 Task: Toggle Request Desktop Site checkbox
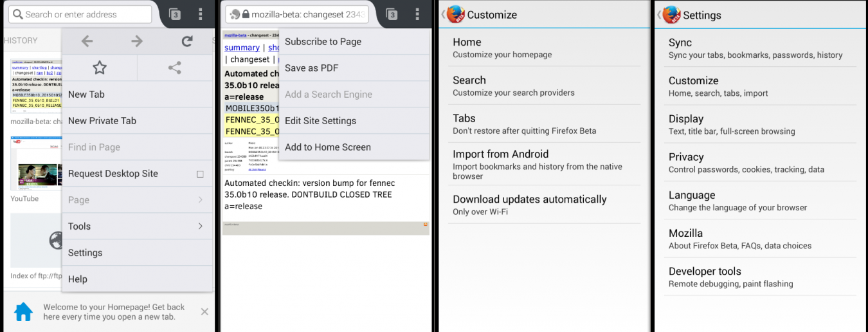point(200,174)
